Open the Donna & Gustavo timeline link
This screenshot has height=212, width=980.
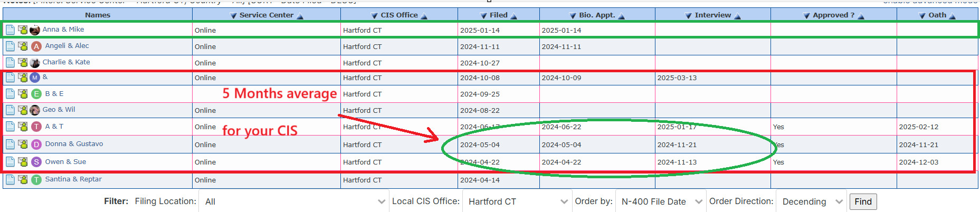[74, 144]
